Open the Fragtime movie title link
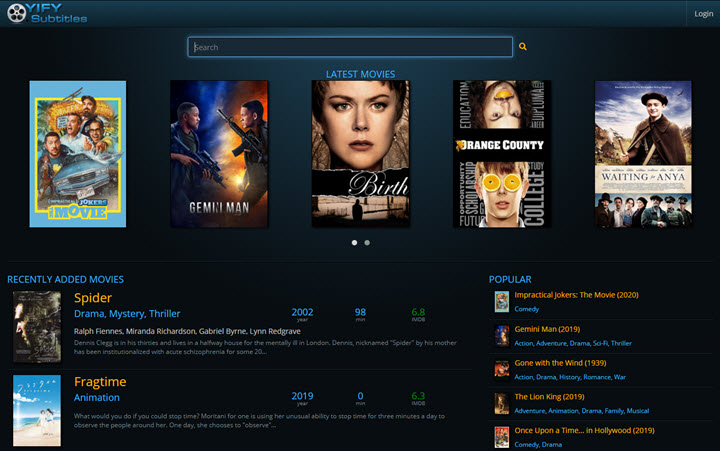This screenshot has width=720, height=451. pos(100,382)
